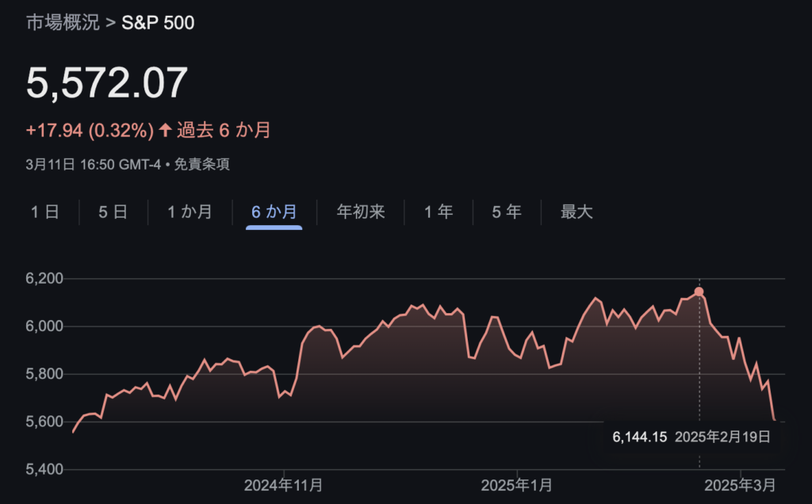Click the 2025年1月 x-axis label

pyautogui.click(x=516, y=484)
